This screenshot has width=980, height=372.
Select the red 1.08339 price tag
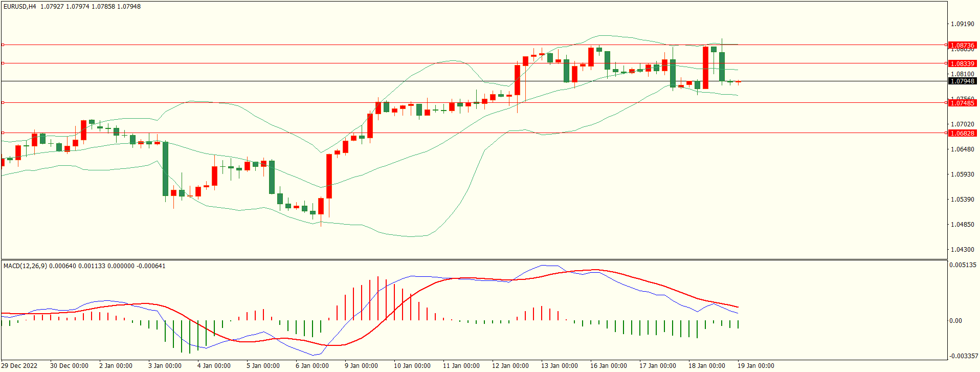click(x=962, y=64)
